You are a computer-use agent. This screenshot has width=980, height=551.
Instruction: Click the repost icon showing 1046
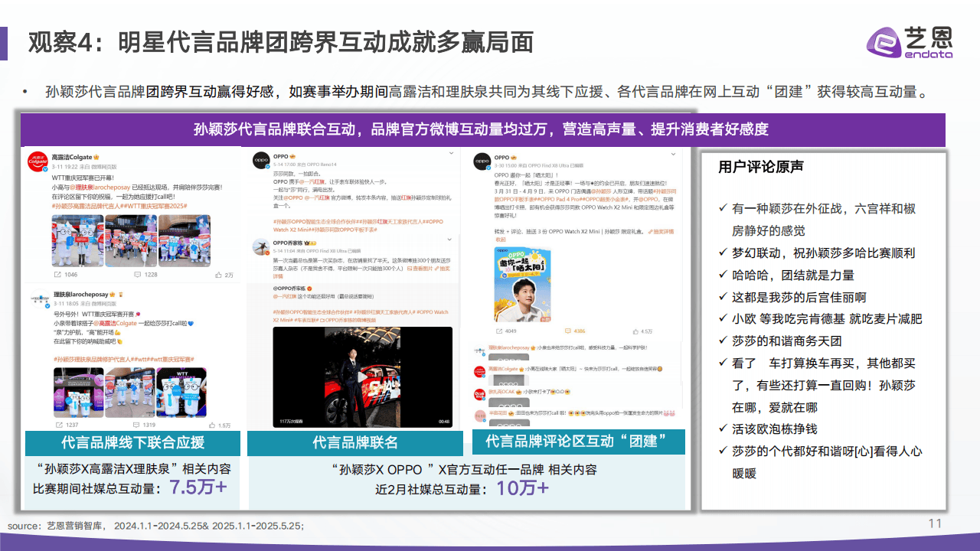point(57,274)
